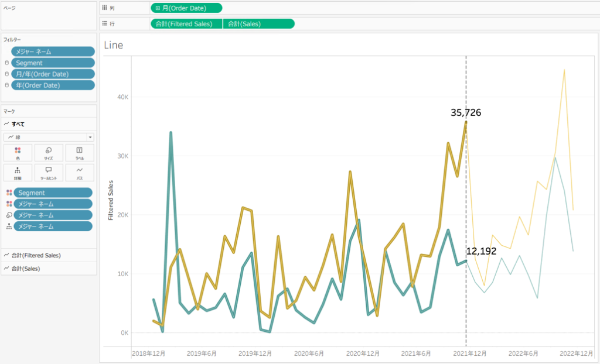Click context filter icon beside Segment filter
The height and width of the screenshot is (364, 600).
click(x=7, y=63)
